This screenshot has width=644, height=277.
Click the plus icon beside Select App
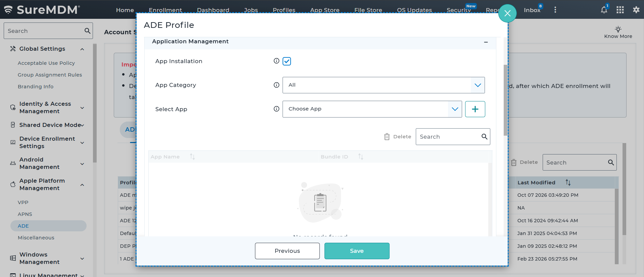click(x=475, y=109)
